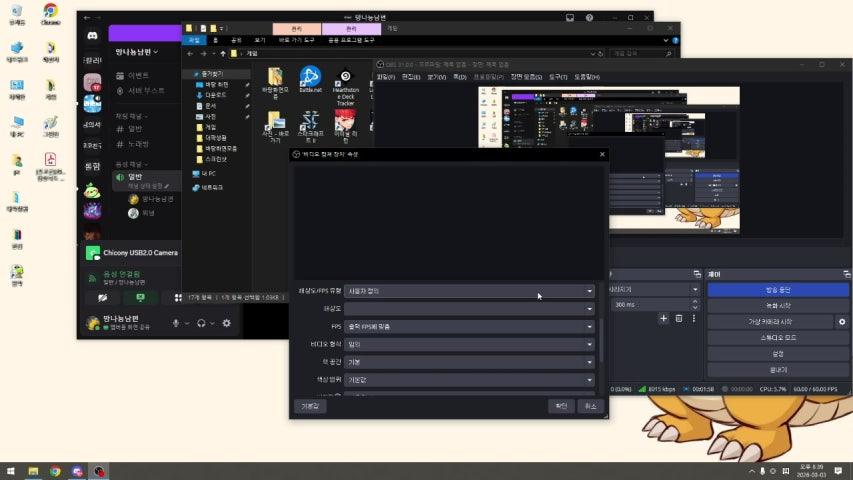Open 보기 tab in Explorer ribbon
The width and height of the screenshot is (853, 480).
click(260, 40)
